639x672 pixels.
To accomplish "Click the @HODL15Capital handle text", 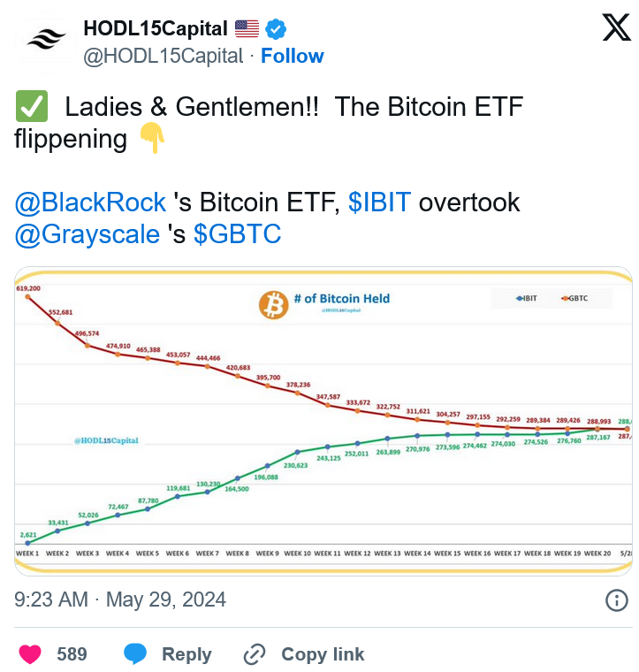I will coord(164,56).
